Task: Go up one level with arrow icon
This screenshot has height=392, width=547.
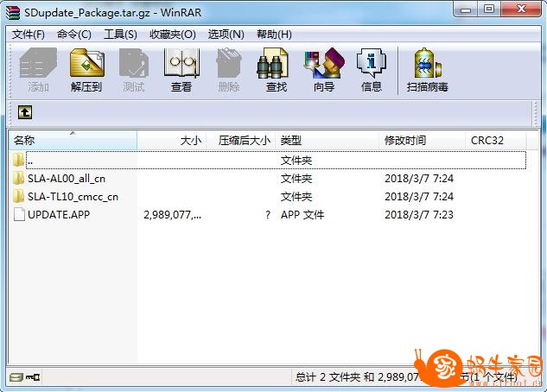Action: [25, 112]
